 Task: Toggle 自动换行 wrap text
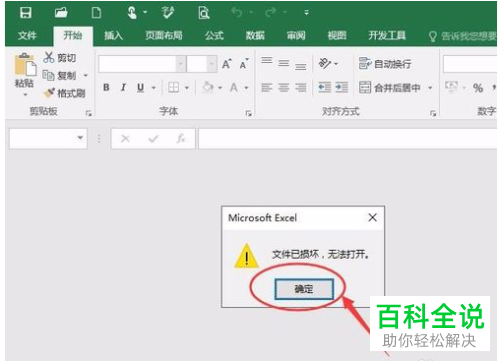coord(385,64)
